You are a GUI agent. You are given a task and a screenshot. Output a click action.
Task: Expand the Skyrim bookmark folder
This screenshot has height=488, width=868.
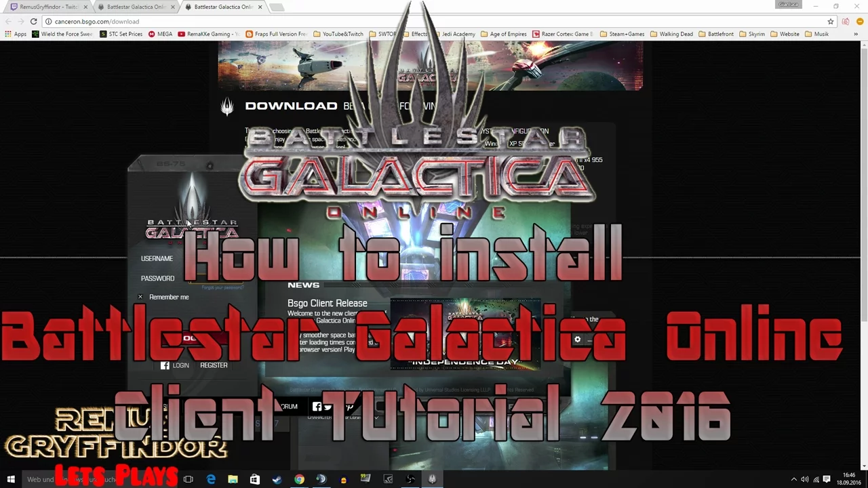(x=752, y=34)
